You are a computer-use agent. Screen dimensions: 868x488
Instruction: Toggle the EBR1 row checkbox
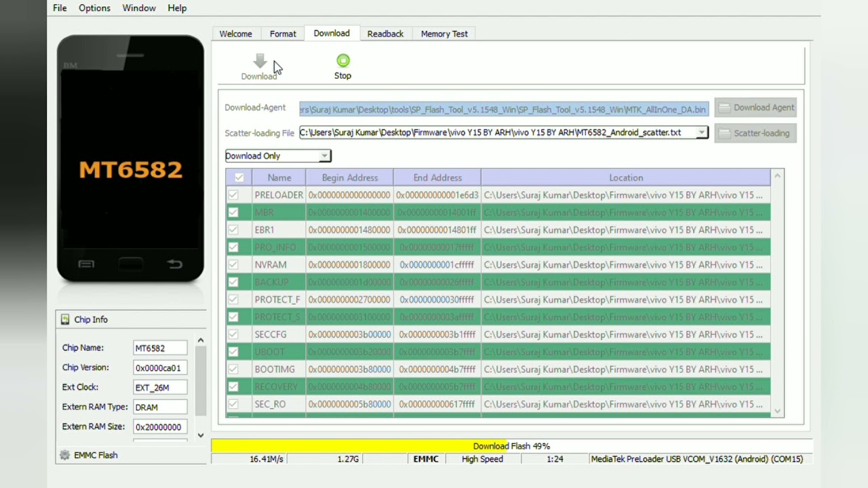coord(233,230)
